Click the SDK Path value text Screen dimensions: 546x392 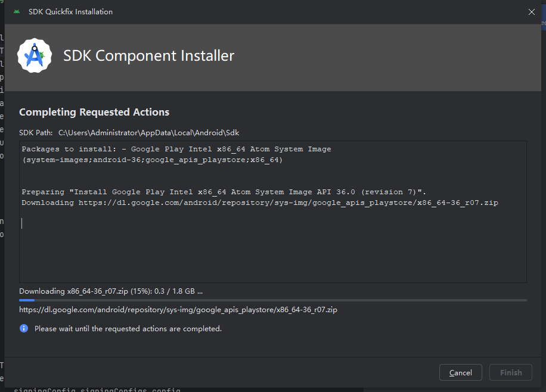click(x=148, y=132)
